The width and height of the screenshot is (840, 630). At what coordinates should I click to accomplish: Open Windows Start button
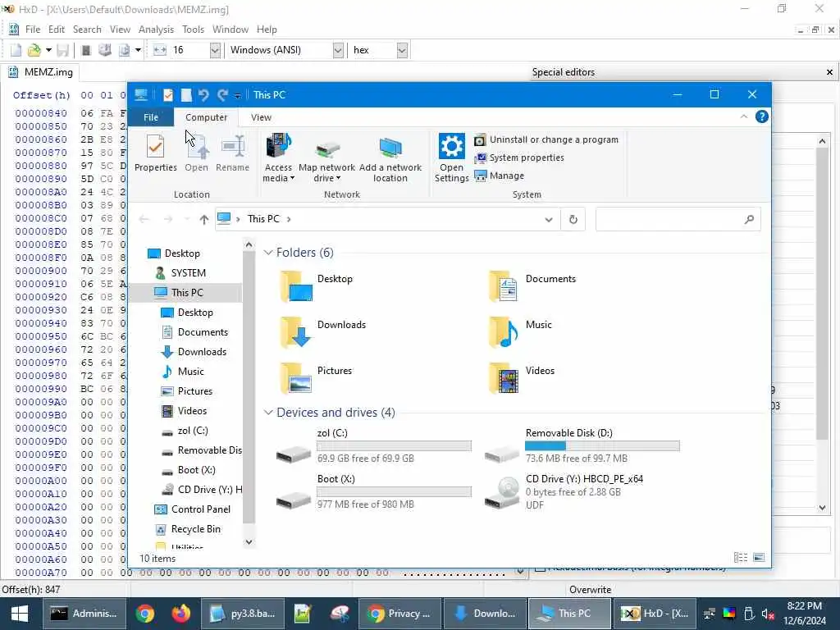(20, 614)
